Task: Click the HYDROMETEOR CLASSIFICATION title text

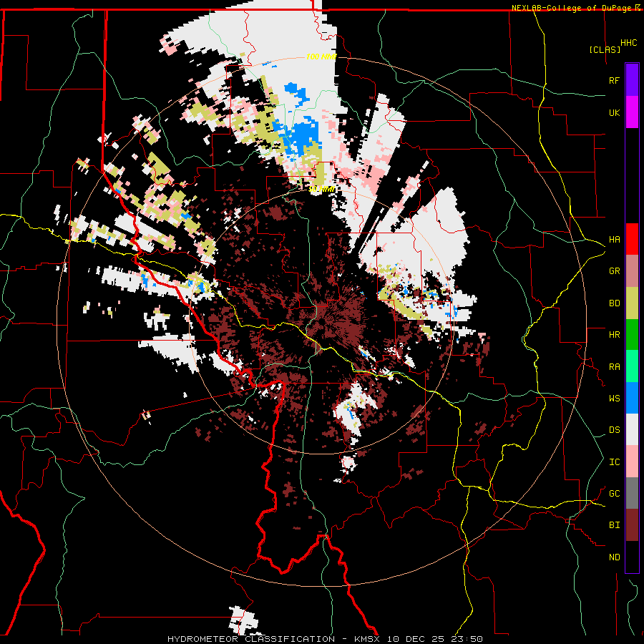Action: click(251, 639)
